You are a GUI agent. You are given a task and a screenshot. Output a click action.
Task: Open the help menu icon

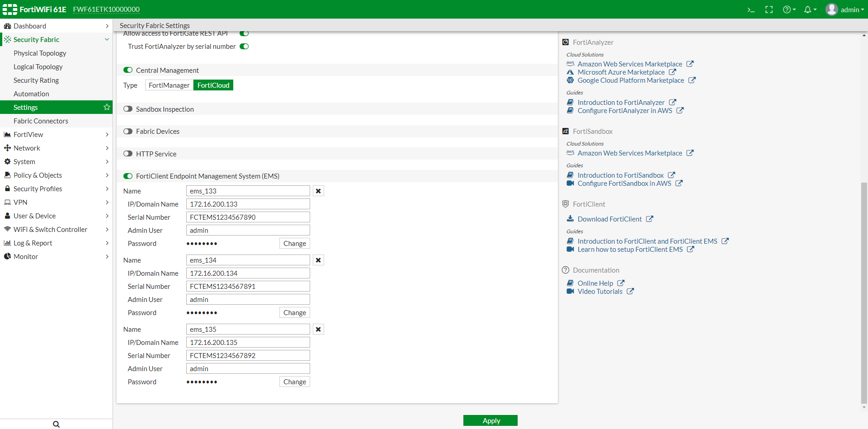tap(789, 9)
